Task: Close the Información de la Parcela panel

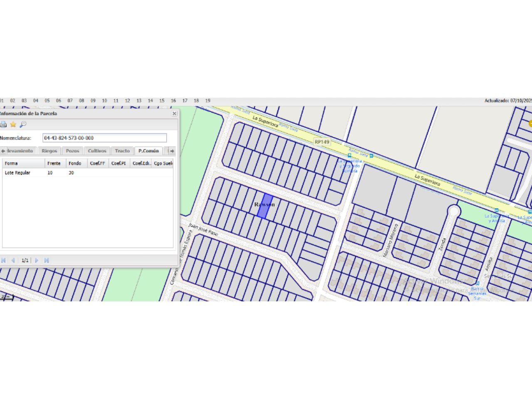Action: (174, 113)
